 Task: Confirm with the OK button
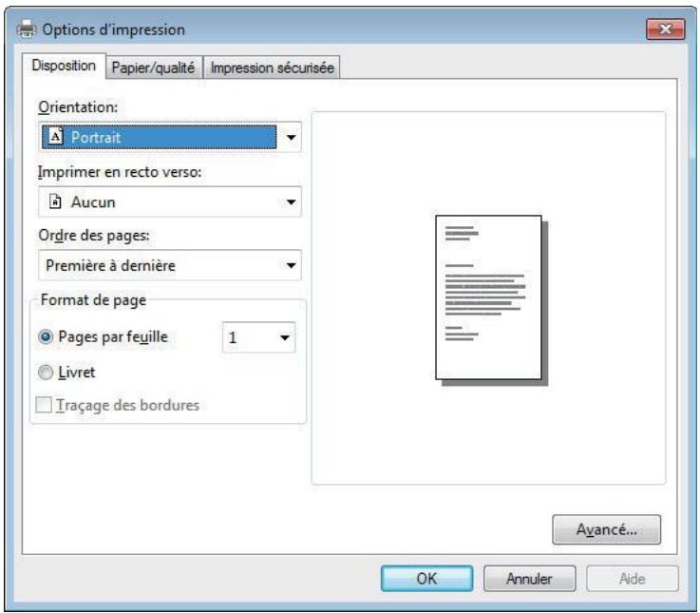tap(426, 579)
